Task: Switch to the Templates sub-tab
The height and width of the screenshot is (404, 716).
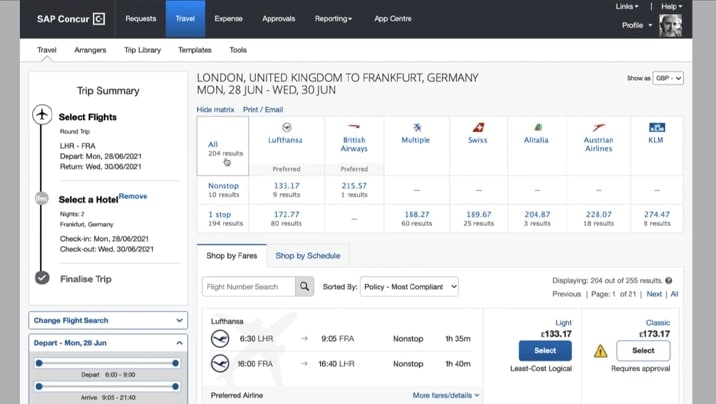Action: (x=195, y=50)
